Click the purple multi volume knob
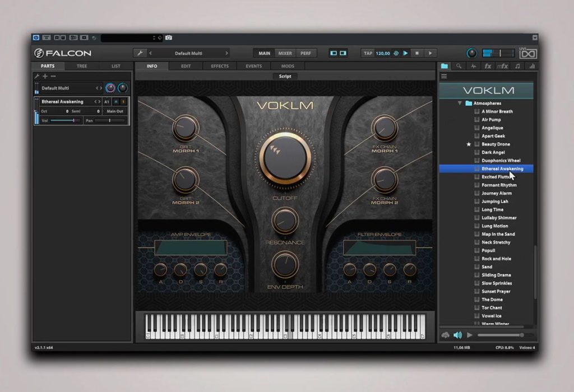574x392 pixels. click(x=110, y=88)
